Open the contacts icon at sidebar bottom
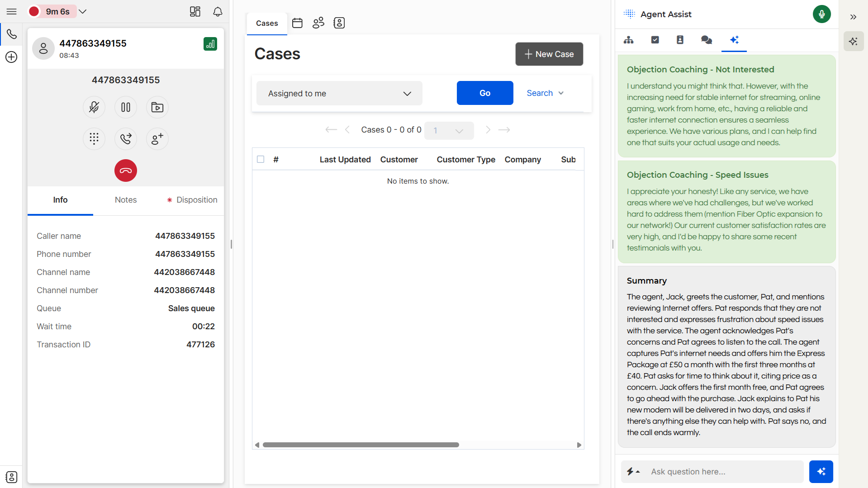 point(11,477)
